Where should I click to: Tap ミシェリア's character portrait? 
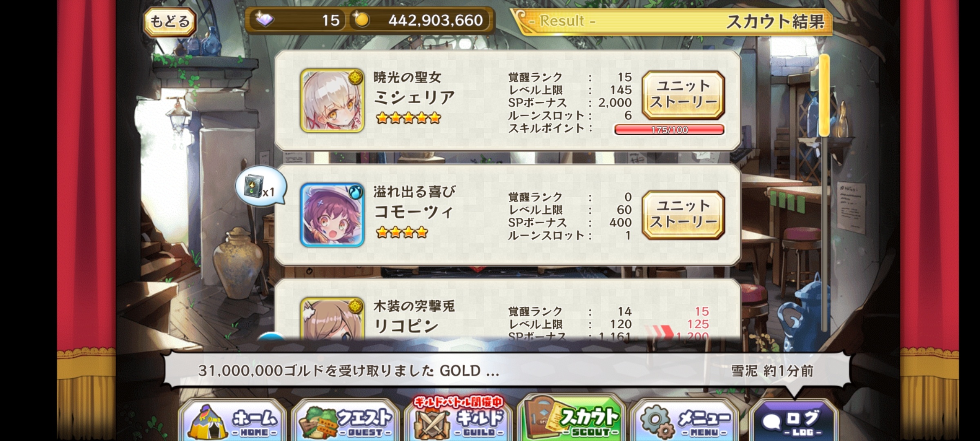332,100
